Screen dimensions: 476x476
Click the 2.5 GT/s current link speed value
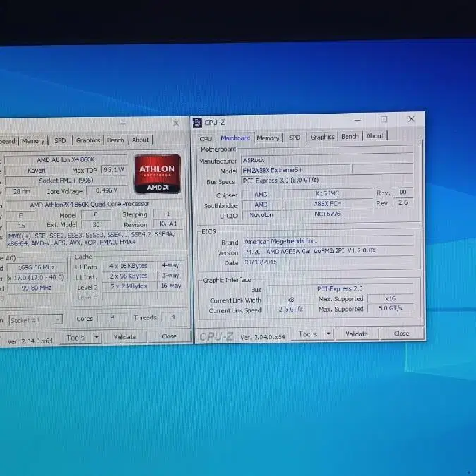(x=291, y=310)
